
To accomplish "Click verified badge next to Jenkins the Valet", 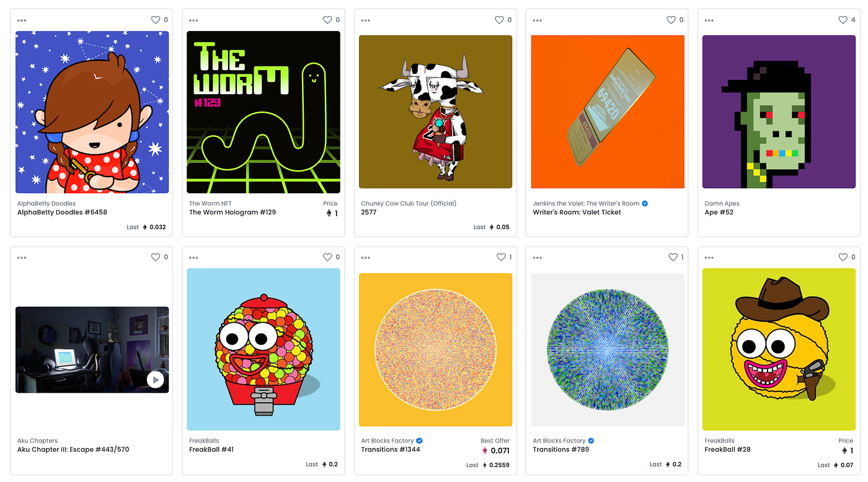I will (x=645, y=203).
